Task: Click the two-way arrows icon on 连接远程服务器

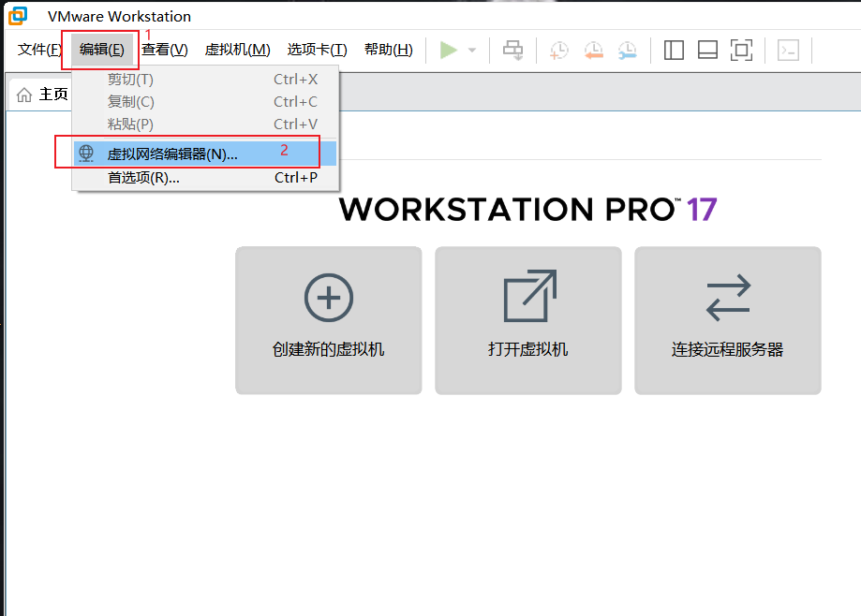Action: (x=728, y=298)
